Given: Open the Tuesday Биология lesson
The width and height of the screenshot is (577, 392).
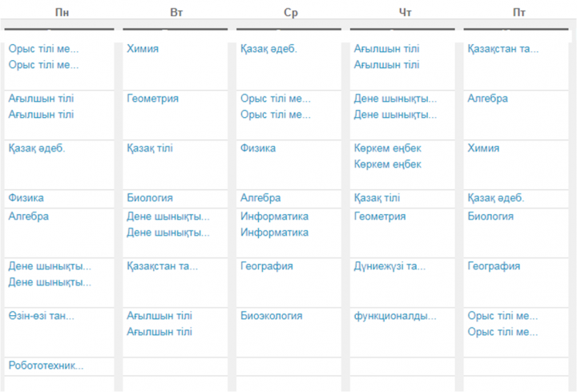Looking at the screenshot, I should 149,198.
